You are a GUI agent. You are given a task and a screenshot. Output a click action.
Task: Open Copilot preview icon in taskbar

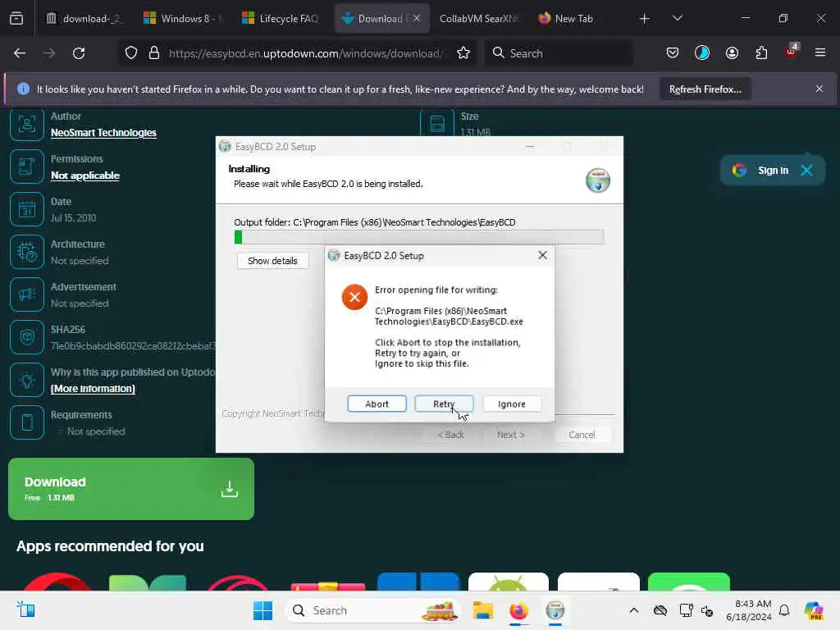(x=814, y=610)
